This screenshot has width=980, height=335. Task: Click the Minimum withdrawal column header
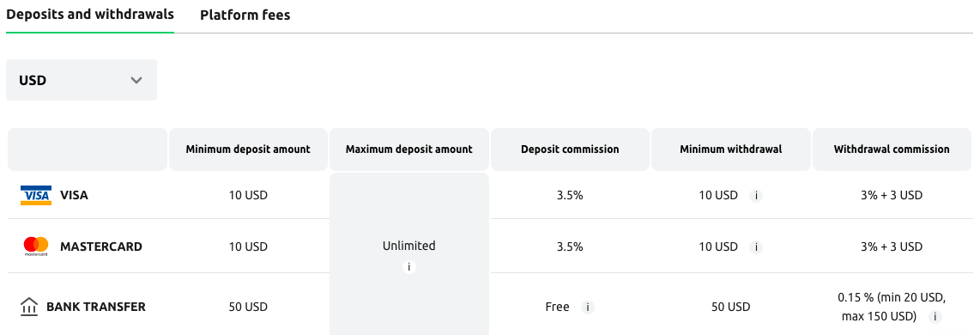click(731, 149)
